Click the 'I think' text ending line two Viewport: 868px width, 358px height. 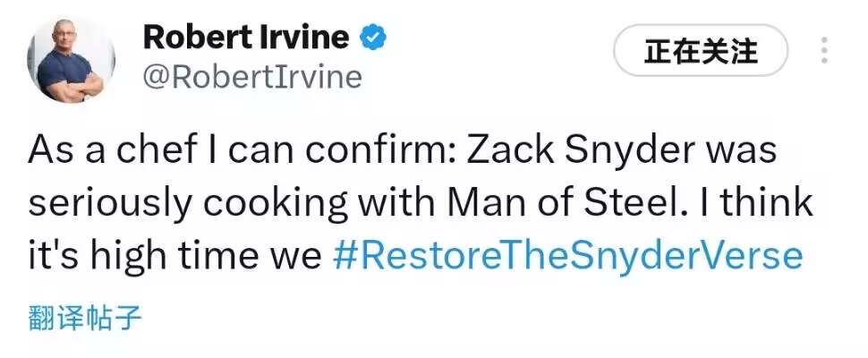[x=759, y=204]
